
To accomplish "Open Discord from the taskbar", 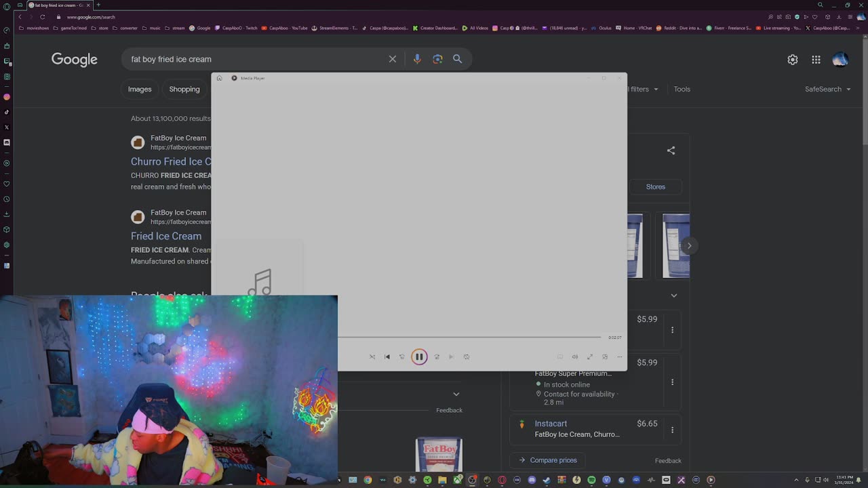I will tap(532, 480).
